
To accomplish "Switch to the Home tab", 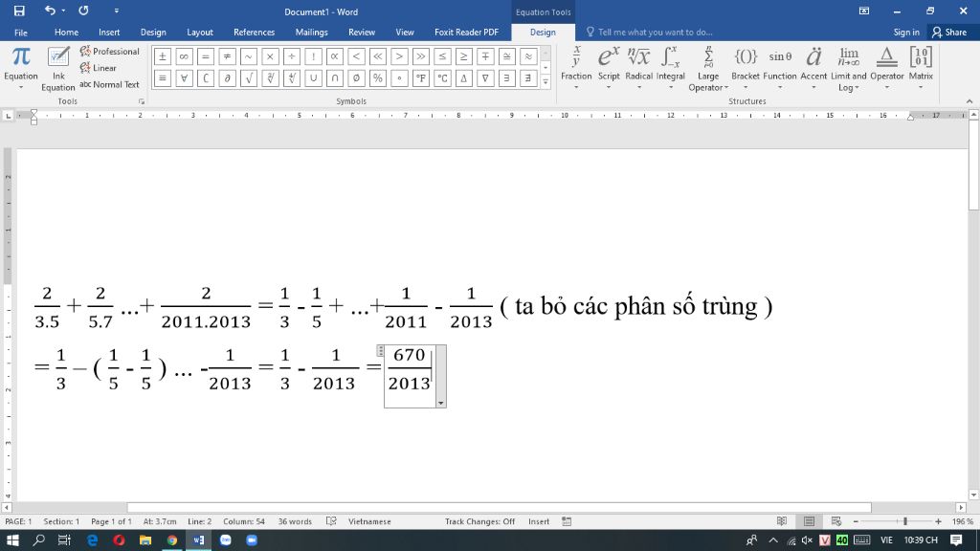I will click(66, 33).
